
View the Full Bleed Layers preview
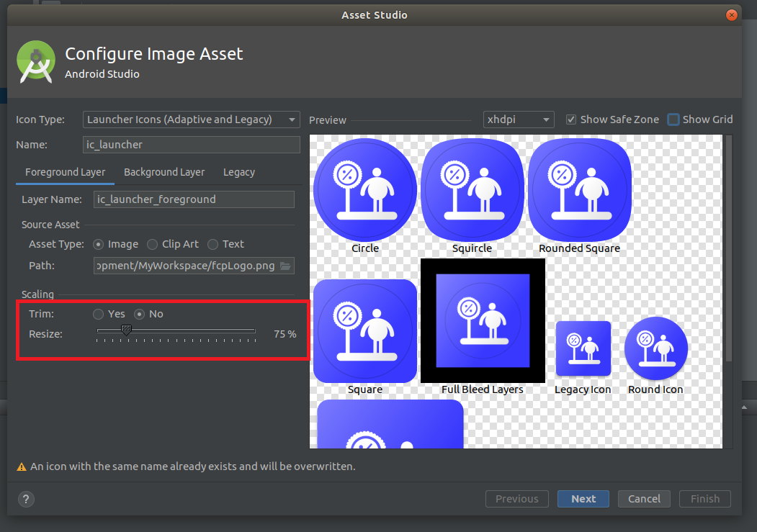[482, 320]
